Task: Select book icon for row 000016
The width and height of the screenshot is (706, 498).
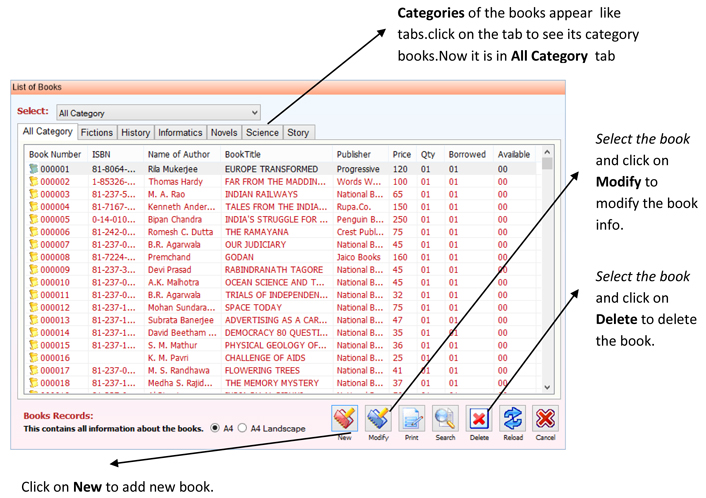Action: pos(33,358)
